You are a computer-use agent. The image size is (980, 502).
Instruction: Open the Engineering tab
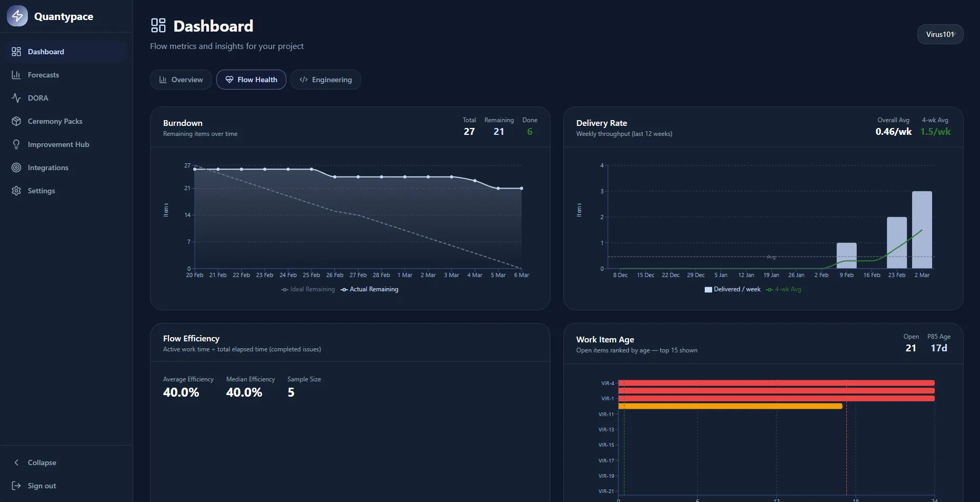coord(326,80)
